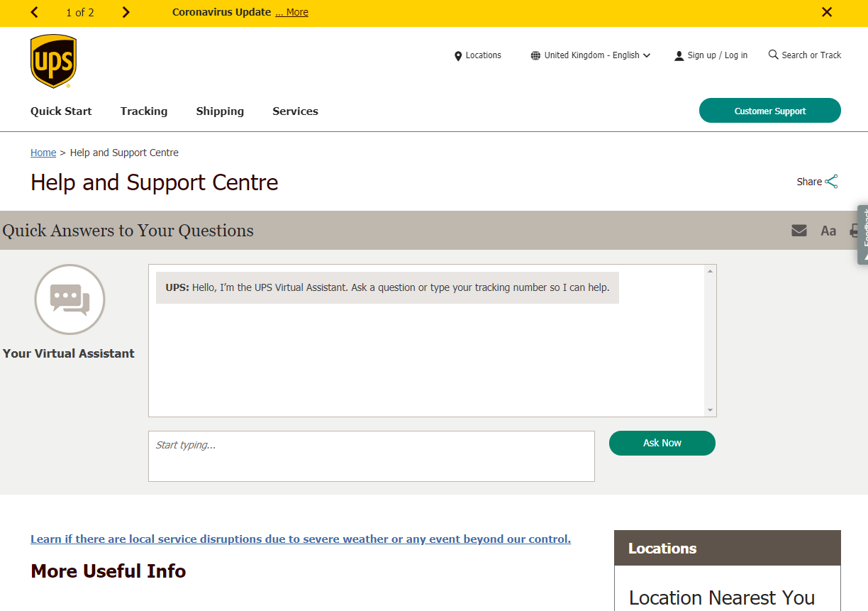868x611 pixels.
Task: Click the Share icon
Action: [831, 182]
